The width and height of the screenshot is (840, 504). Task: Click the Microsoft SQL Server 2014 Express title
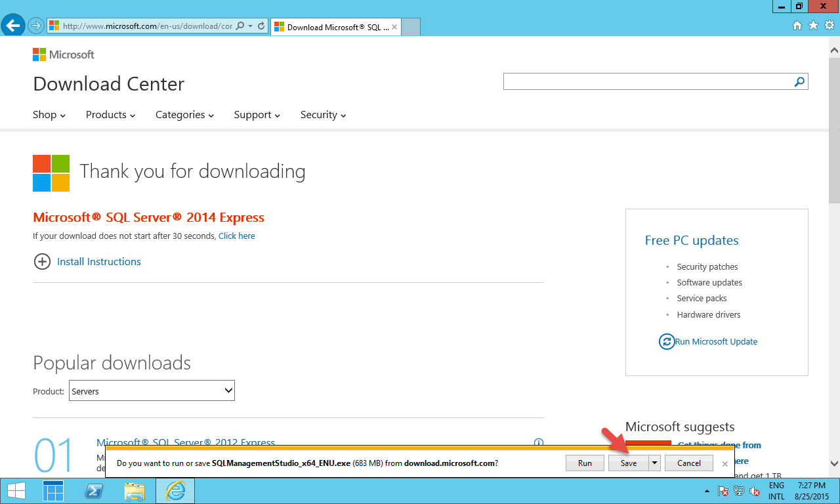(149, 217)
